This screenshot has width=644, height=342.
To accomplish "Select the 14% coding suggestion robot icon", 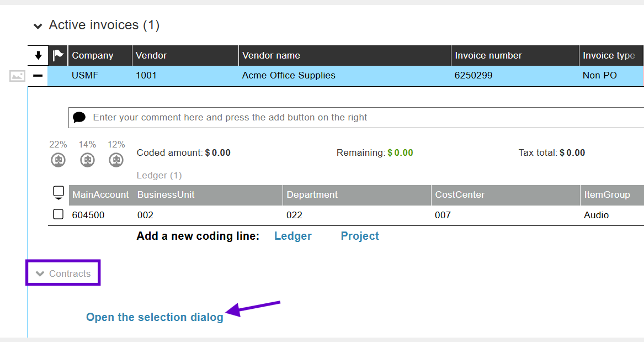I will pos(88,160).
